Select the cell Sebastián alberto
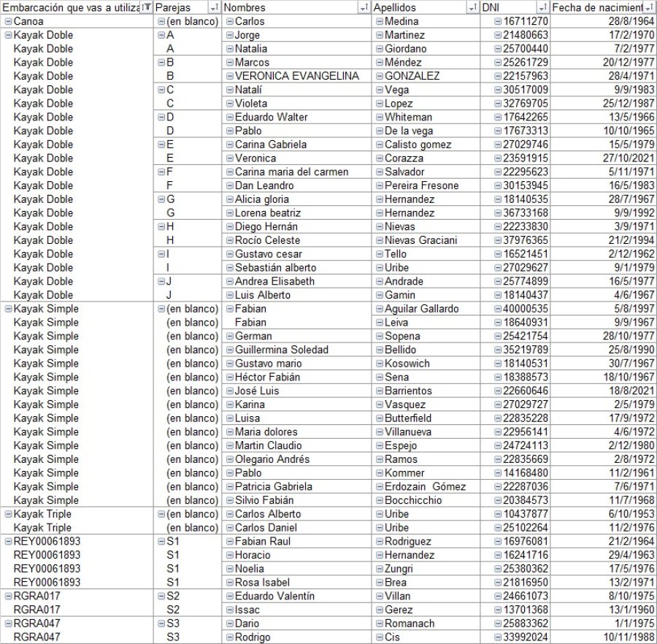 [x=296, y=268]
